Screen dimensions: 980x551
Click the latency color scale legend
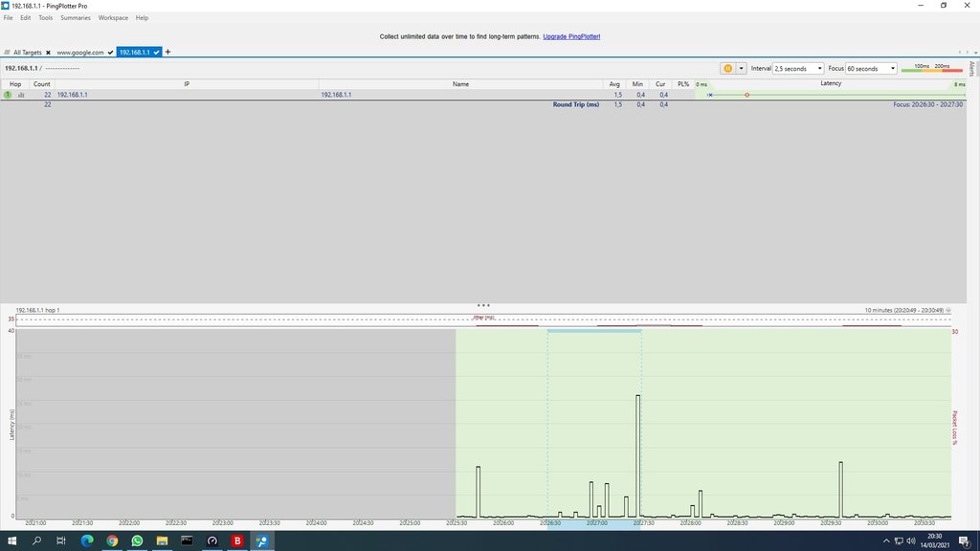point(926,68)
